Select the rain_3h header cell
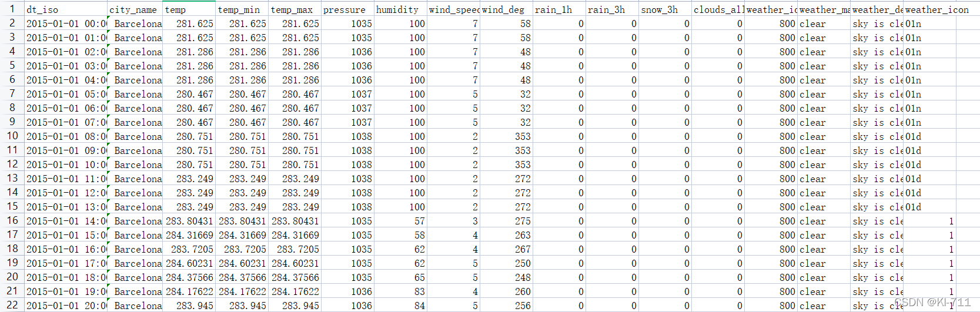The height and width of the screenshot is (312, 980). [612, 9]
